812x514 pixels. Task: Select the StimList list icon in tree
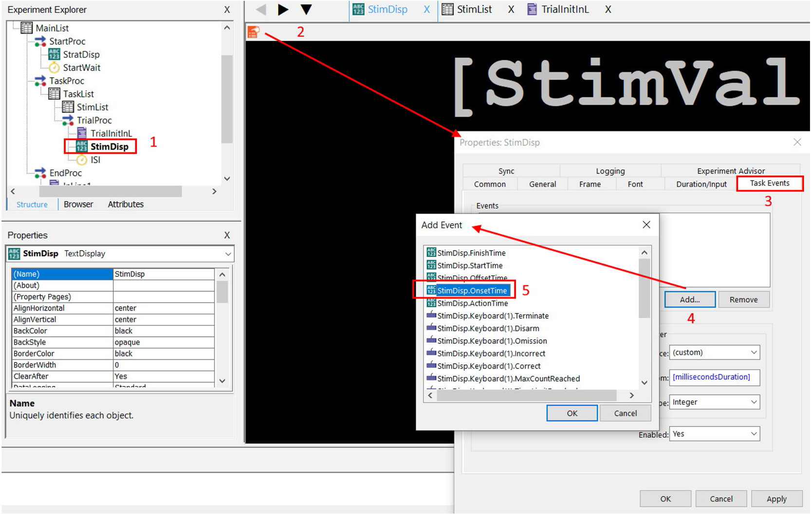tap(68, 107)
